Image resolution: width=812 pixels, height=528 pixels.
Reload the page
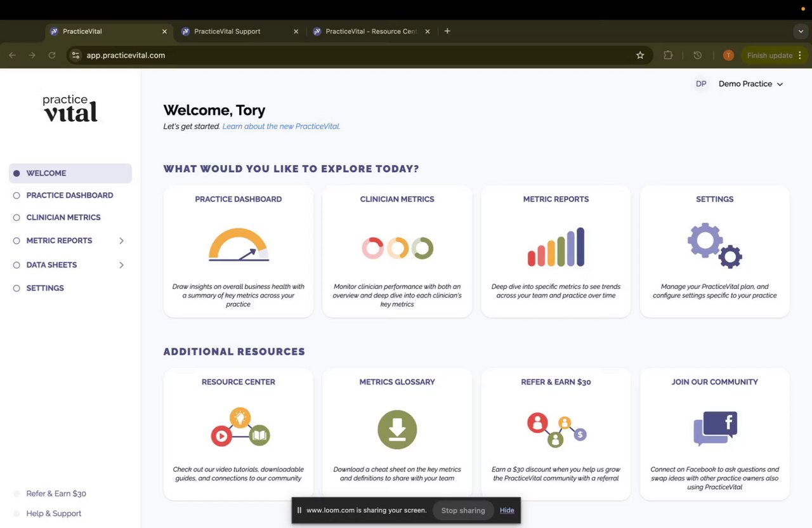[x=52, y=55]
